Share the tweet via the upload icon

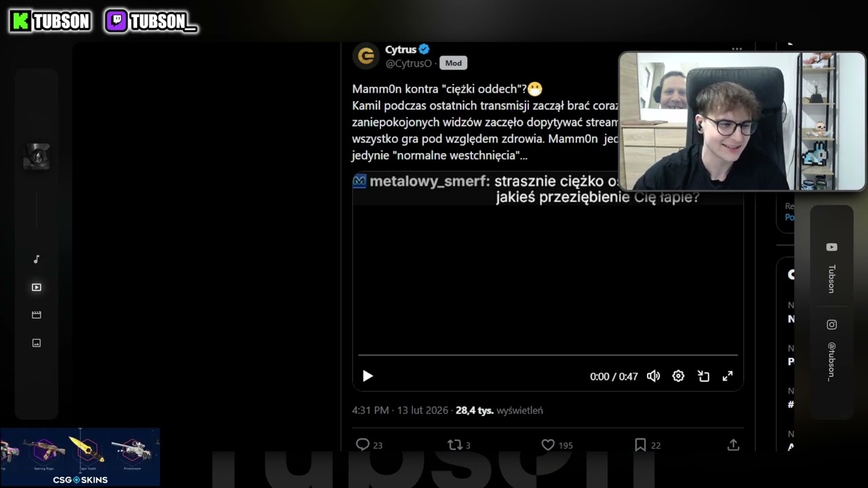point(733,445)
